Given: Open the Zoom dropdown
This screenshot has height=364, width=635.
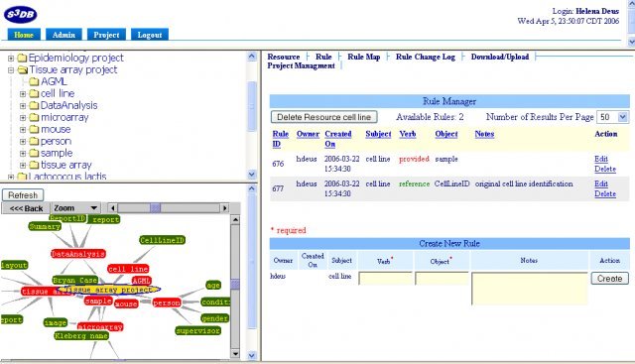Looking at the screenshot, I should tap(75, 208).
